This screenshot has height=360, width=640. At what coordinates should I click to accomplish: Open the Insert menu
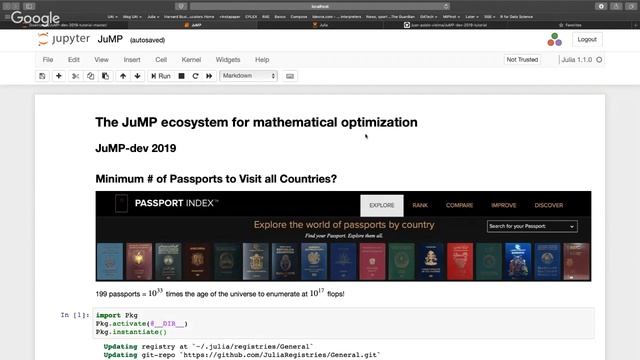132,60
